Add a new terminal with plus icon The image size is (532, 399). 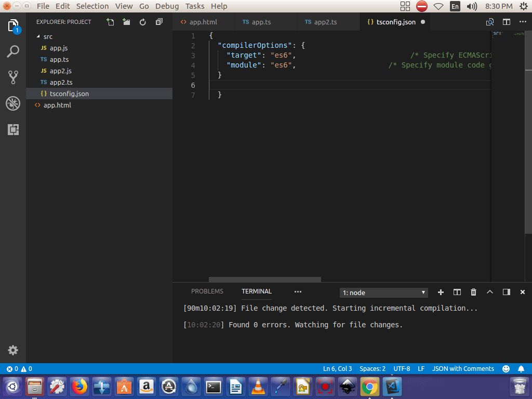point(441,292)
